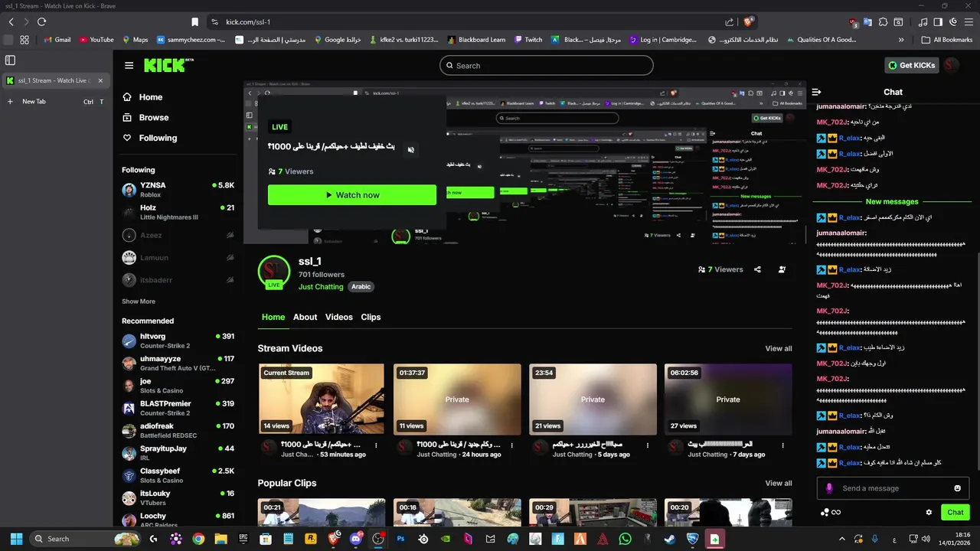The image size is (980, 551).
Task: Share page link from address bar
Action: (730, 22)
